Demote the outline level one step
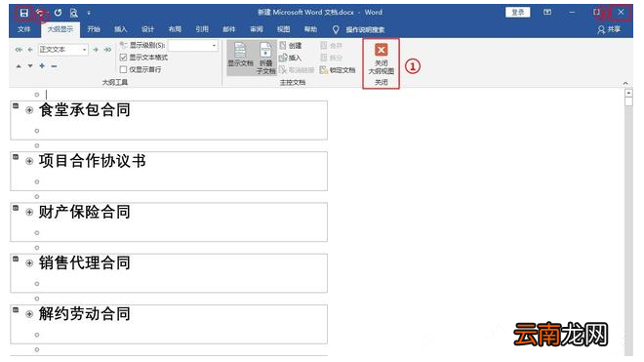This screenshot has width=644, height=362. tap(96, 50)
